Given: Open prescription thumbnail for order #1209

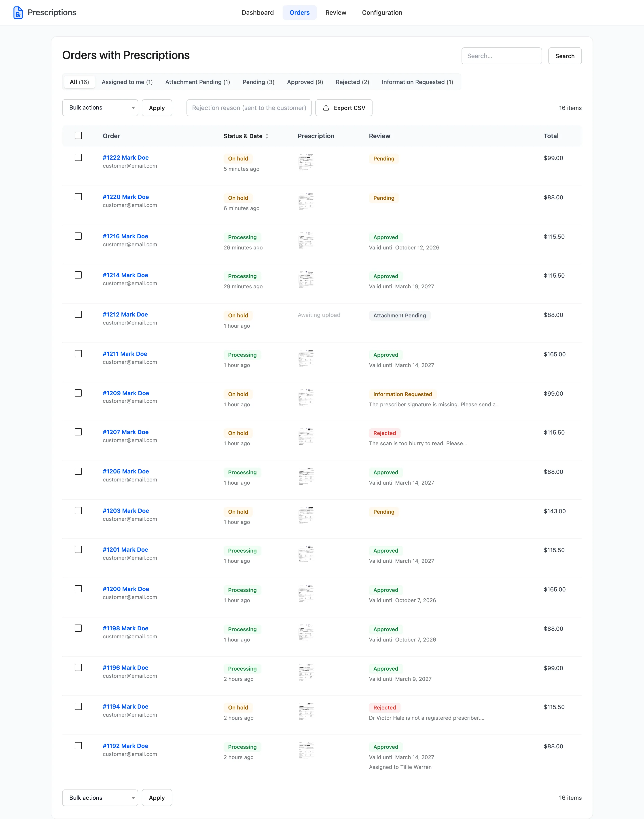Looking at the screenshot, I should (x=306, y=397).
